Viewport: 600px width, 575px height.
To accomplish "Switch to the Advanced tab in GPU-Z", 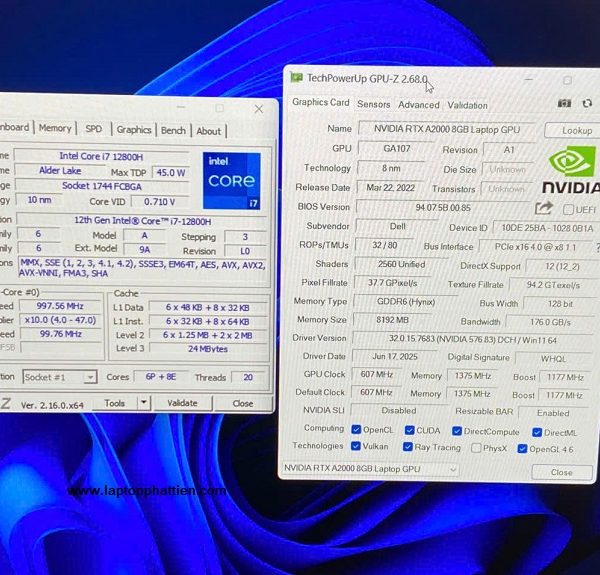I will [x=418, y=104].
